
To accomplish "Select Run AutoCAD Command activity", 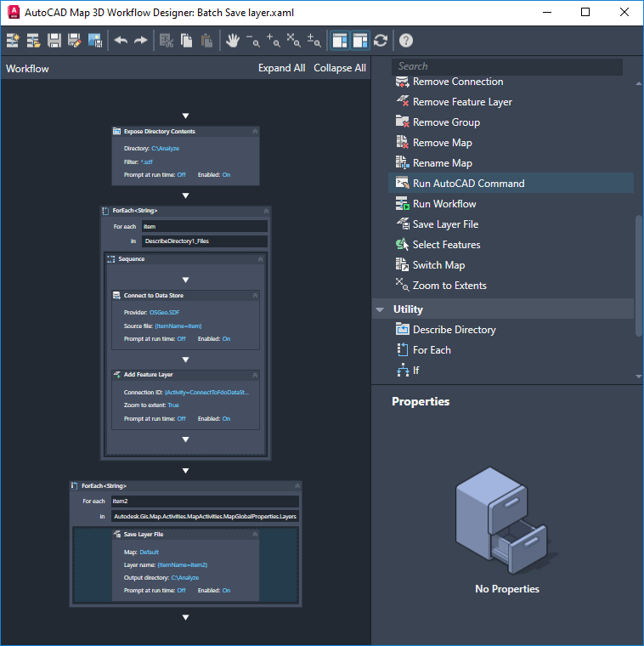I will (511, 184).
